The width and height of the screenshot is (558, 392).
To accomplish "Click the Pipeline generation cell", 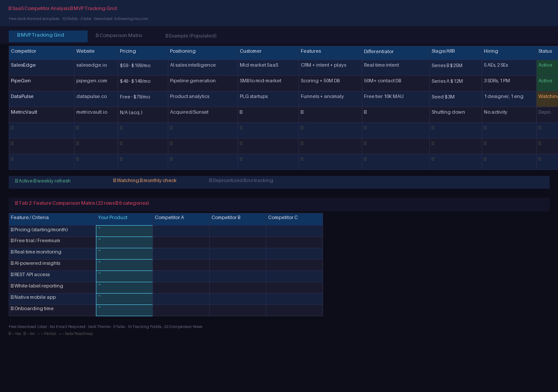I will click(203, 84).
